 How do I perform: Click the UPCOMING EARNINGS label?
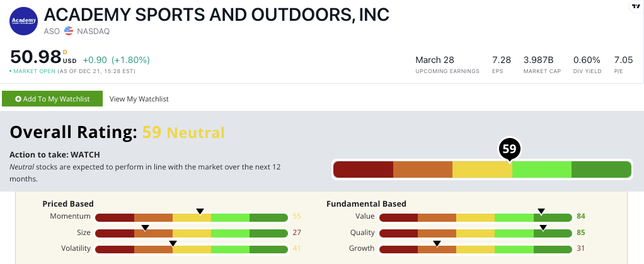pyautogui.click(x=447, y=71)
